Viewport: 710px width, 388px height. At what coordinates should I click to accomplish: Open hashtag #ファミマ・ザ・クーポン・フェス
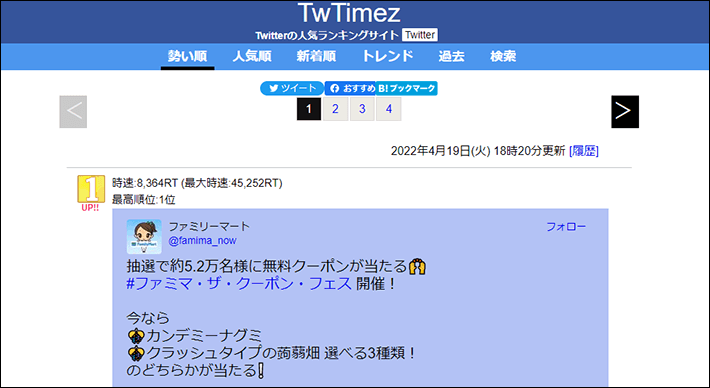coord(239,284)
